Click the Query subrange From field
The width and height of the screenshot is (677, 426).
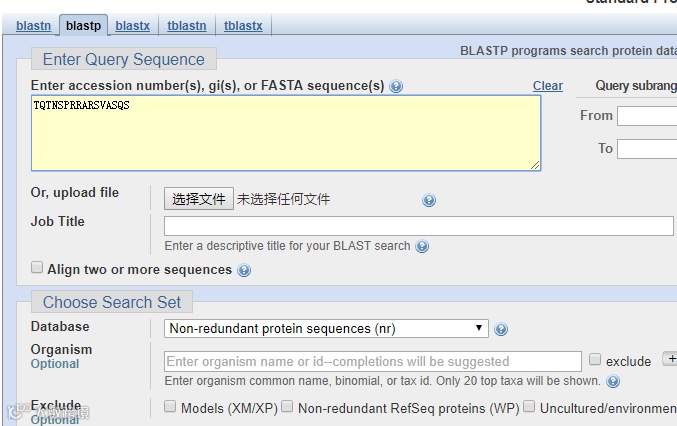point(647,116)
